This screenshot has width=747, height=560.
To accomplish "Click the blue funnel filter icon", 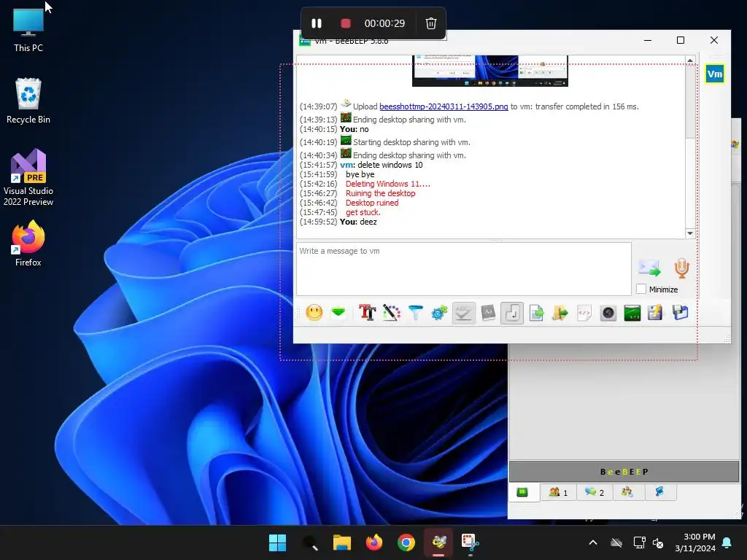I will (x=415, y=313).
